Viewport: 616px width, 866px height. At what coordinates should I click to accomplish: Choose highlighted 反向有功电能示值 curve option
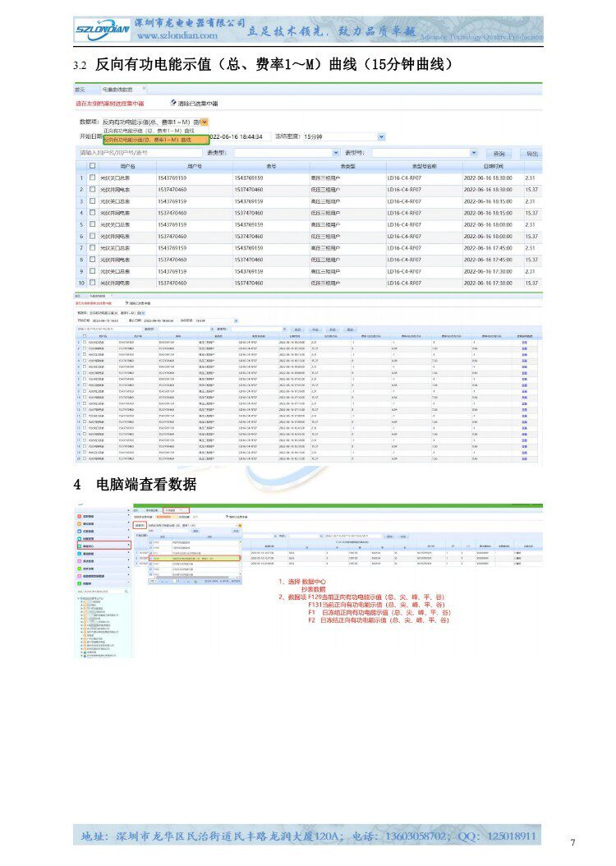tap(156, 140)
